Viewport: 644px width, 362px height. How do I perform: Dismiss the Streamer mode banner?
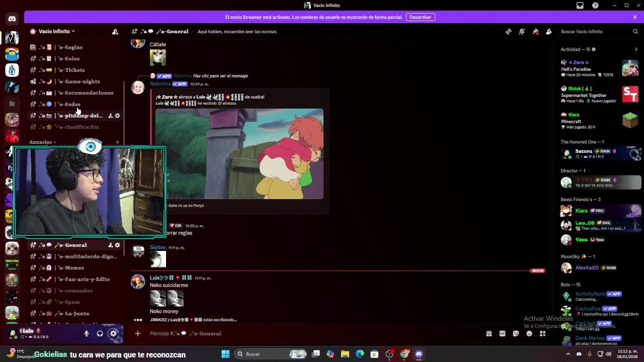point(635,17)
